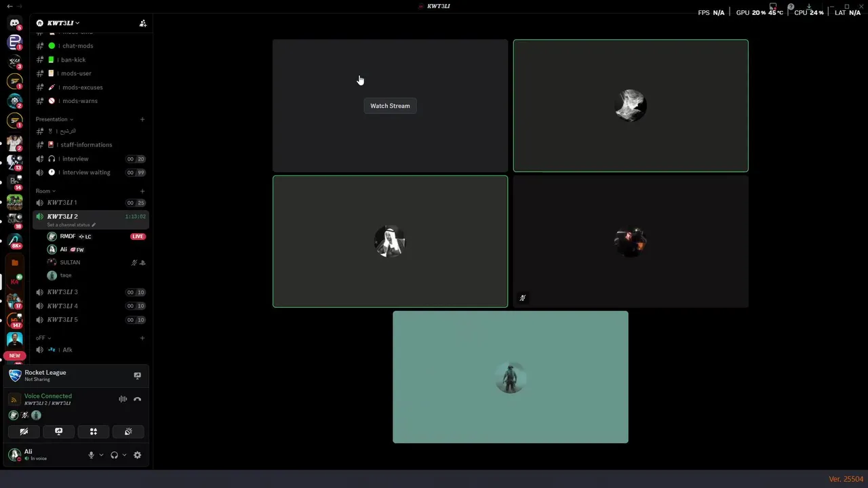This screenshot has width=868, height=488.
Task: Open the staff-informations channel
Action: coord(91,145)
